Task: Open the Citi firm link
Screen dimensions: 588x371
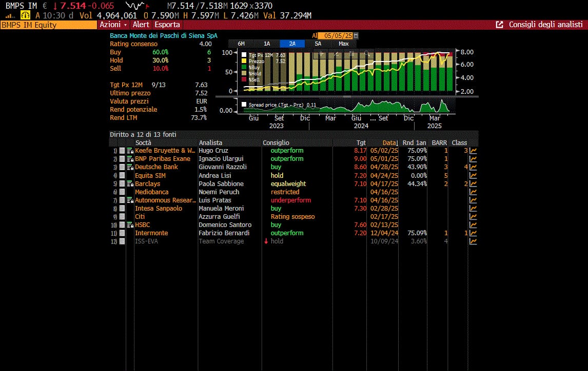Action: pos(140,216)
